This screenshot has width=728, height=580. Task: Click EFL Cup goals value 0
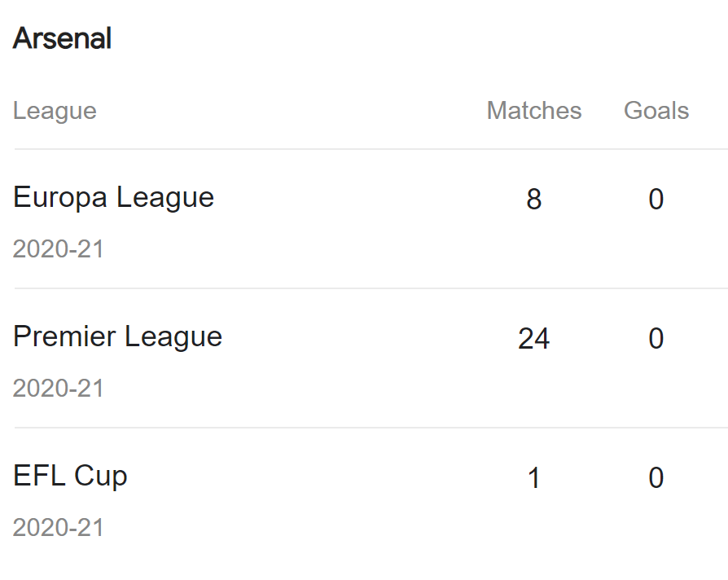coord(656,478)
